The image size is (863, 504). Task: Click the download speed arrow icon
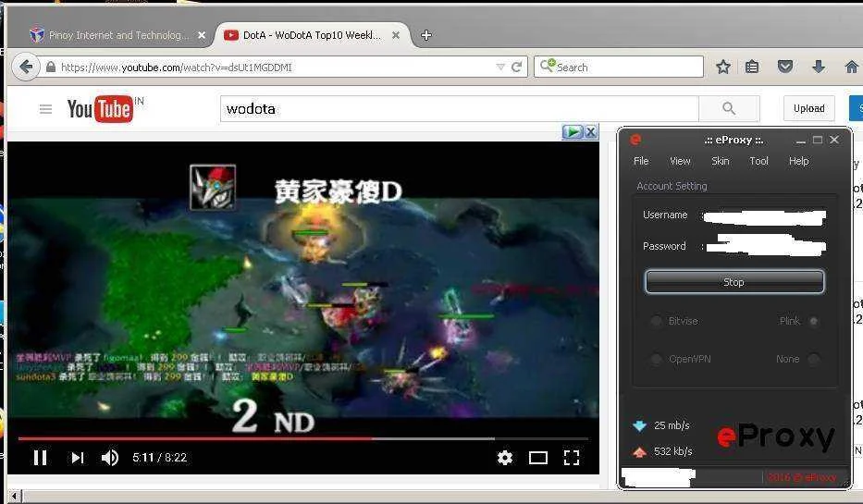pos(639,425)
